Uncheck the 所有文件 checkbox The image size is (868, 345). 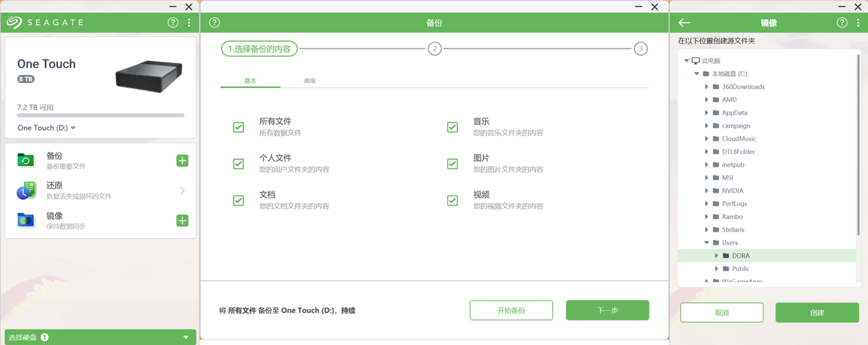tap(238, 127)
